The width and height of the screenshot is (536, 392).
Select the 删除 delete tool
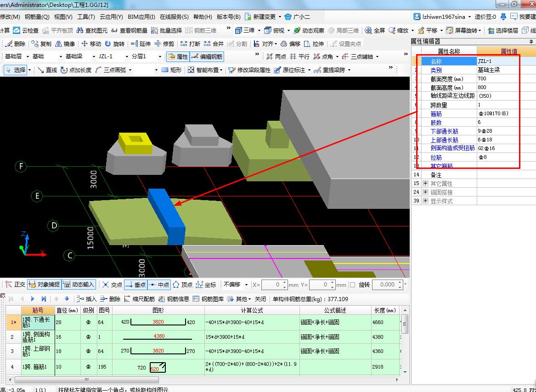pyautogui.click(x=16, y=44)
